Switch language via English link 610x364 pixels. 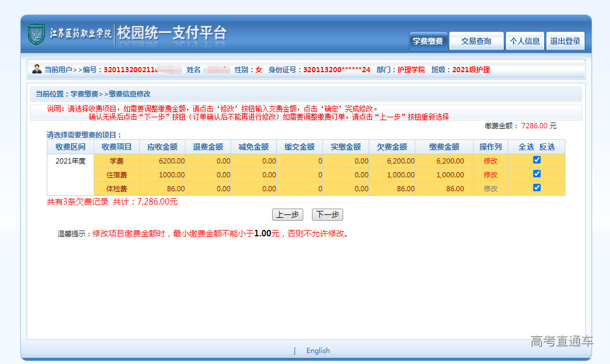click(318, 351)
